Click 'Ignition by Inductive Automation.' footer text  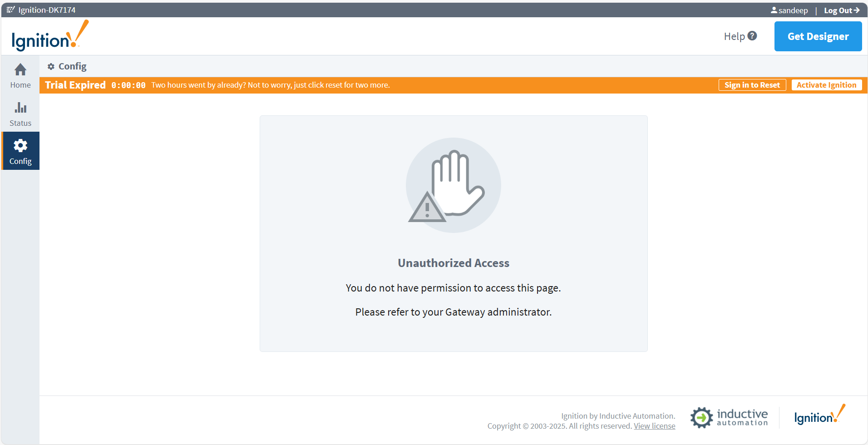(618, 416)
